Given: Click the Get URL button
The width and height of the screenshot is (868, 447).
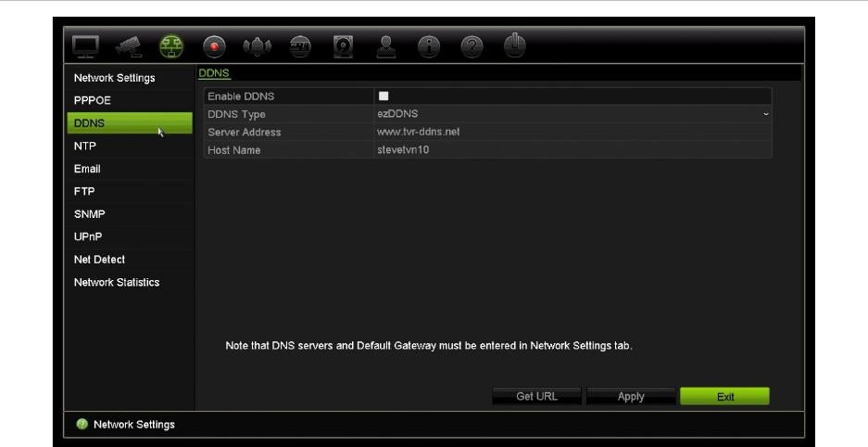Looking at the screenshot, I should coord(536,396).
